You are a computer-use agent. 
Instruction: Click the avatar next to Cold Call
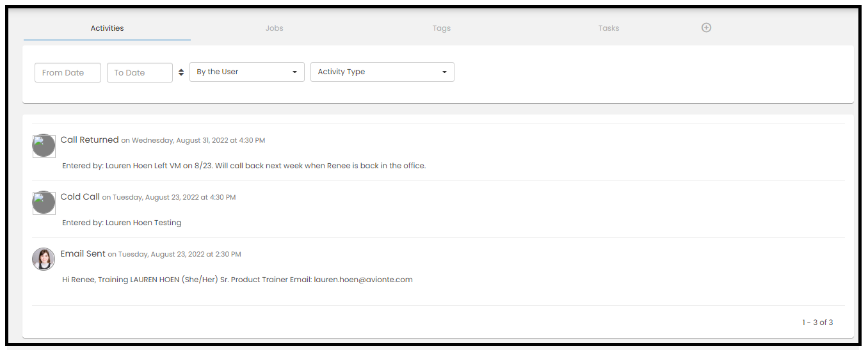point(44,203)
